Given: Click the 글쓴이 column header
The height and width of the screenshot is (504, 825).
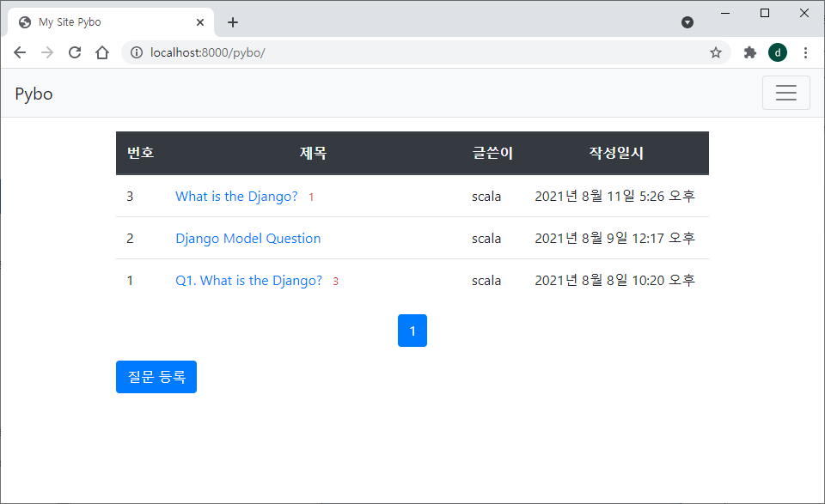Looking at the screenshot, I should tap(492, 153).
